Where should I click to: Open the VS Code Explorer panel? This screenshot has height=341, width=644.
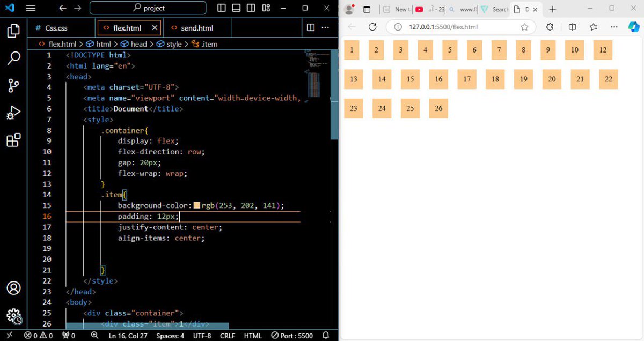(x=13, y=31)
